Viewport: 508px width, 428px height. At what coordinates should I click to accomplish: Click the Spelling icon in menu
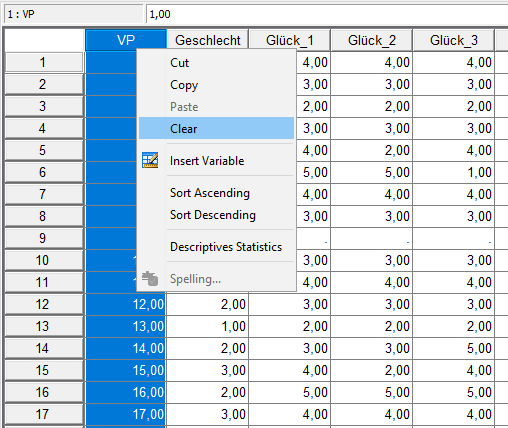[x=150, y=279]
